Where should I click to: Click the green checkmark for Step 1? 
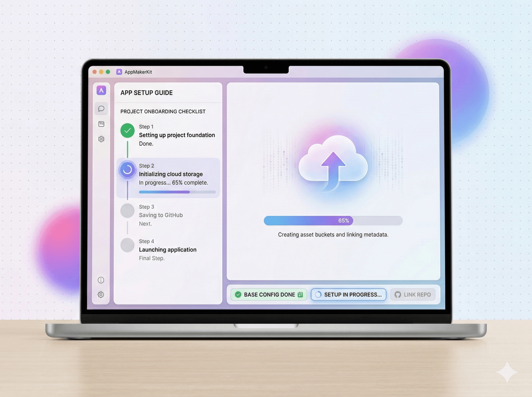[127, 130]
